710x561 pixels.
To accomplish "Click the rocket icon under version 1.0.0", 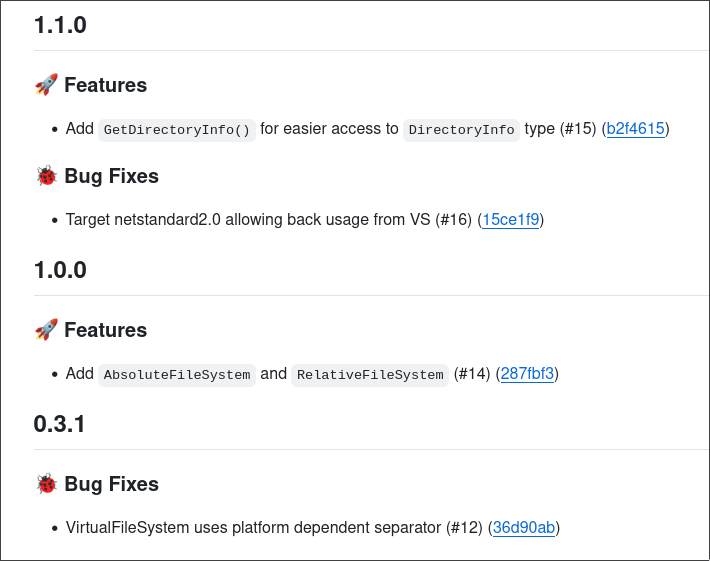I will click(46, 330).
